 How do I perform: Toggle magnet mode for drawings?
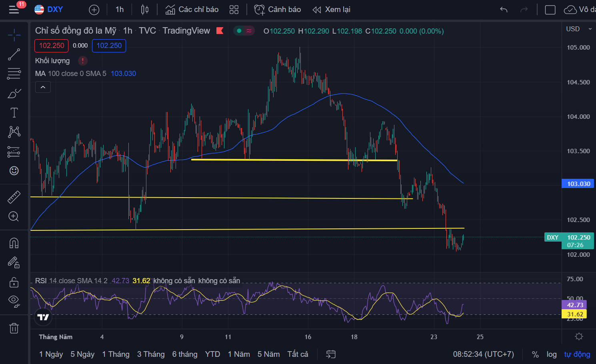(14, 243)
